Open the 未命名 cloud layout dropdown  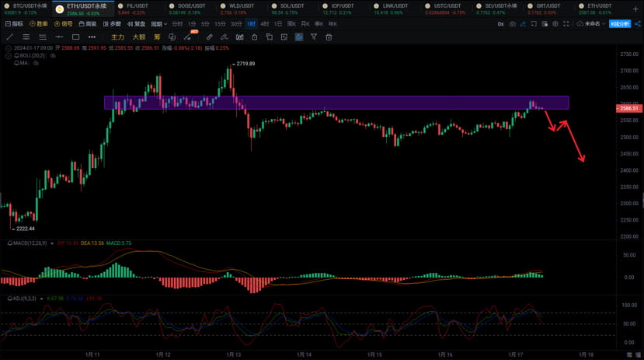[590, 24]
